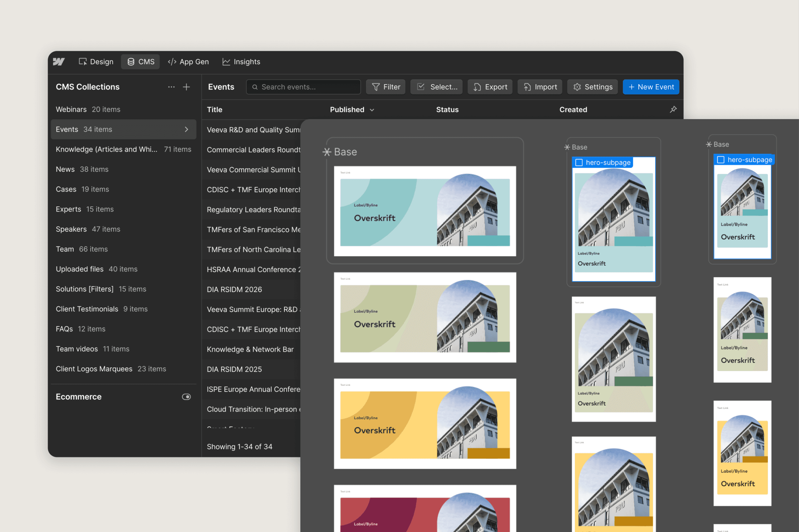Switch to the Design tab
The image size is (799, 532).
tap(96, 62)
